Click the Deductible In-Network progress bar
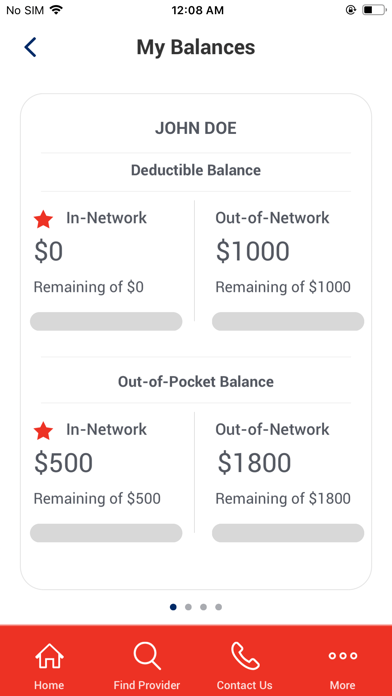 106,321
